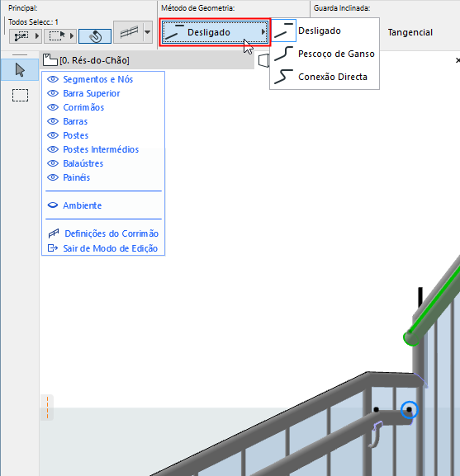Toggle visibility of Barra Superior
Screen dimensions: 460x476
point(53,93)
